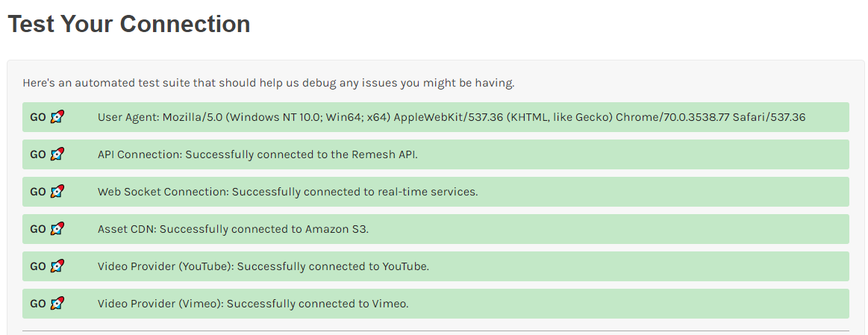Screen dimensions: 868x335
Task: Click rocket icon in Vimeo Video Provider row
Action: 57,304
